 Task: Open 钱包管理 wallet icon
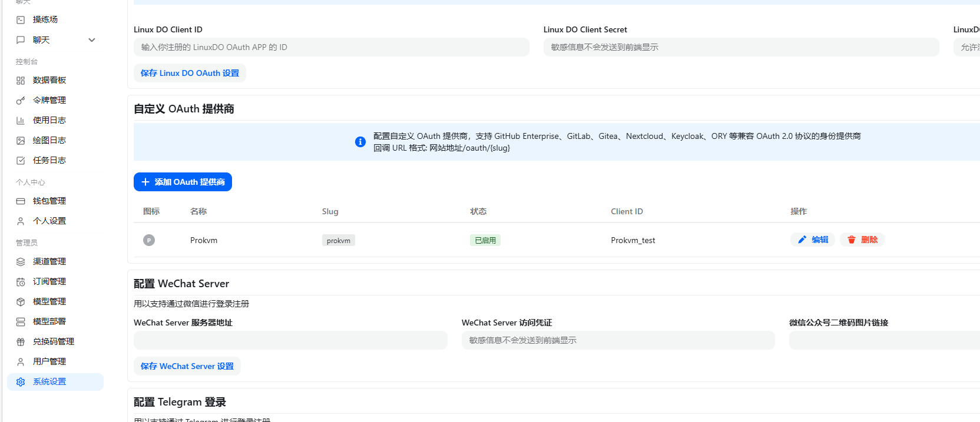(x=21, y=201)
